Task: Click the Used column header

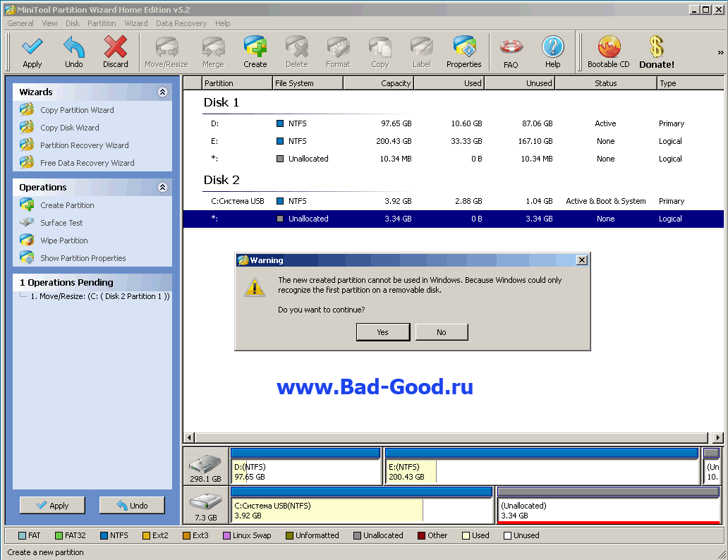Action: (x=449, y=83)
